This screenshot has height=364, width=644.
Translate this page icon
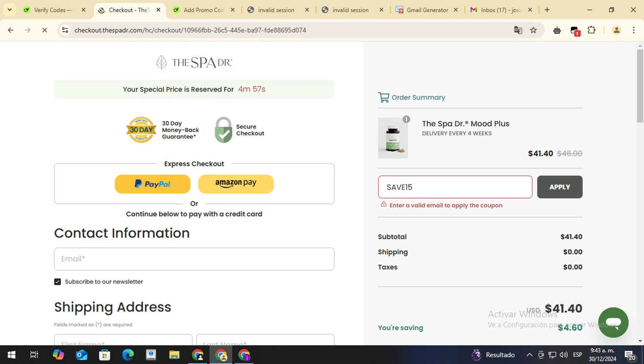coord(518,30)
